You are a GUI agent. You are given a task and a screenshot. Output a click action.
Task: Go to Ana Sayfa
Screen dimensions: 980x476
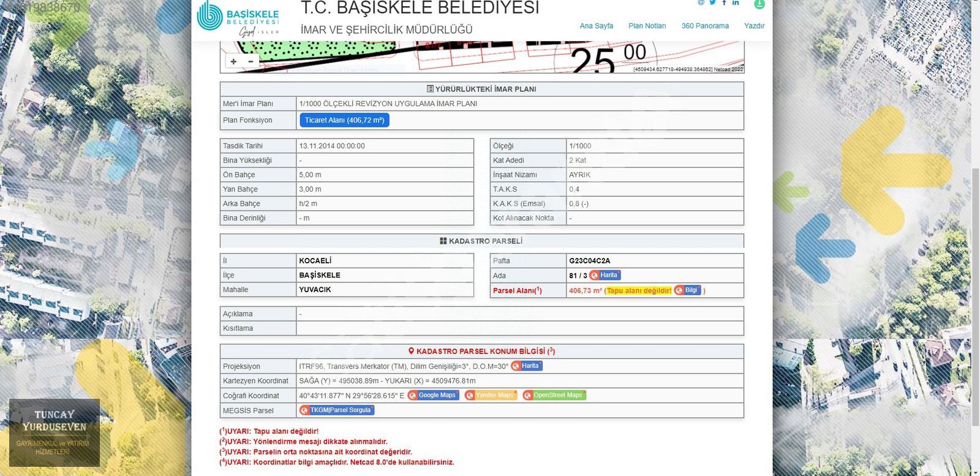[x=596, y=26]
